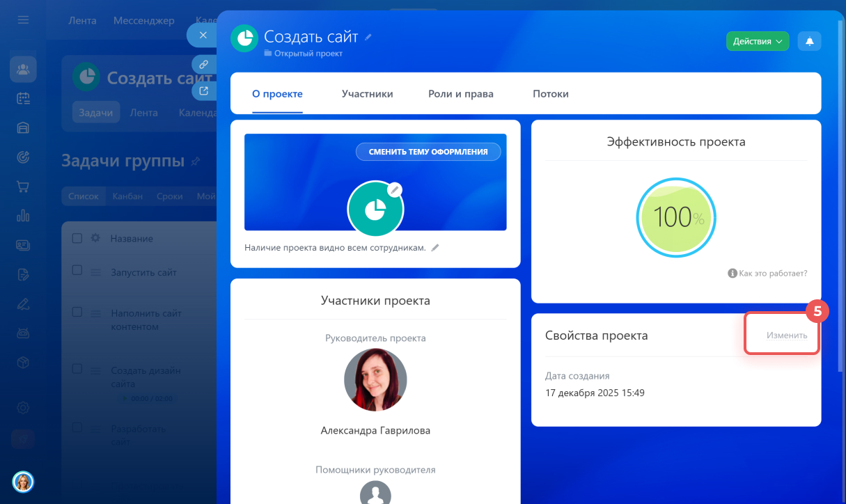Switch to the Участники tab

coord(367,94)
